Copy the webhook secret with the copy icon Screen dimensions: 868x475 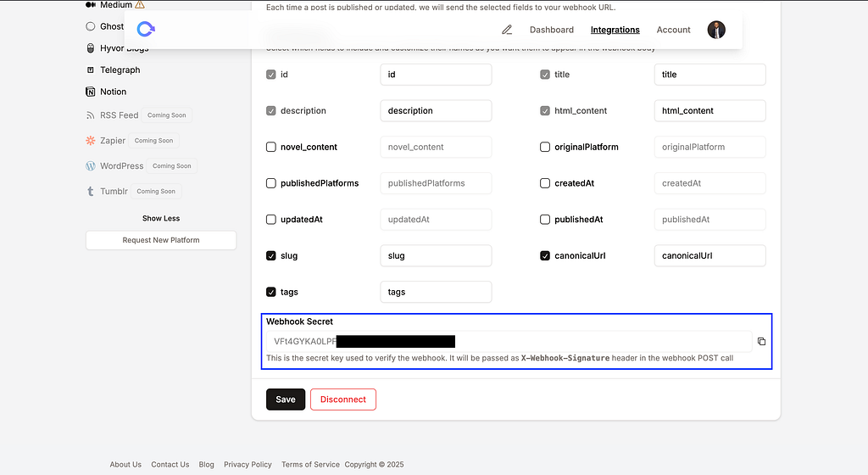[761, 342]
